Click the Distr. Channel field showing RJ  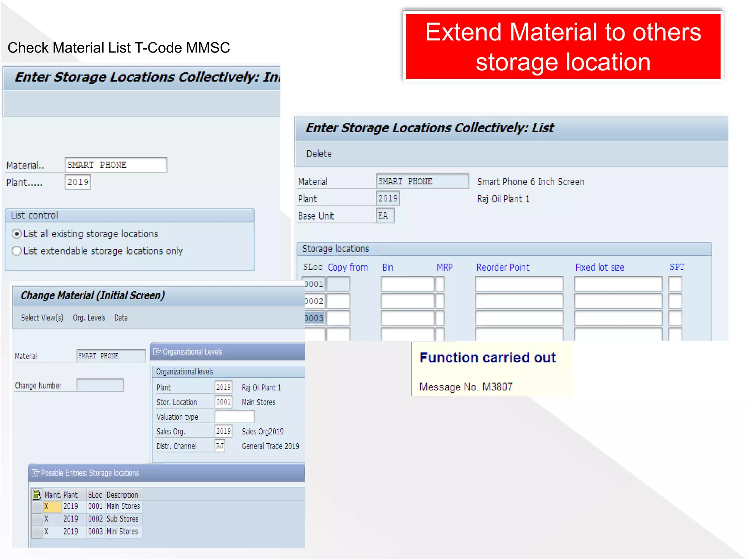(x=220, y=446)
